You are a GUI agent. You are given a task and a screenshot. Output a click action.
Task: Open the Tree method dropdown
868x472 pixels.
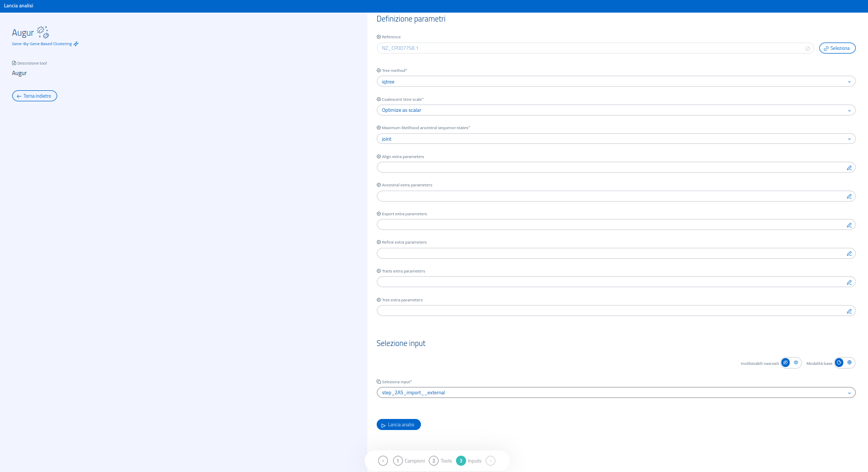pos(616,81)
